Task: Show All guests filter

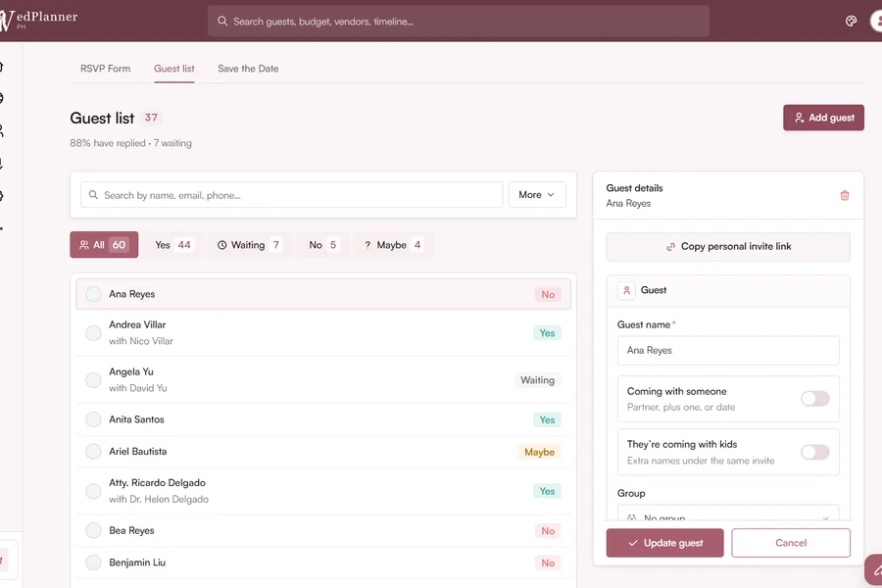Action: click(104, 245)
